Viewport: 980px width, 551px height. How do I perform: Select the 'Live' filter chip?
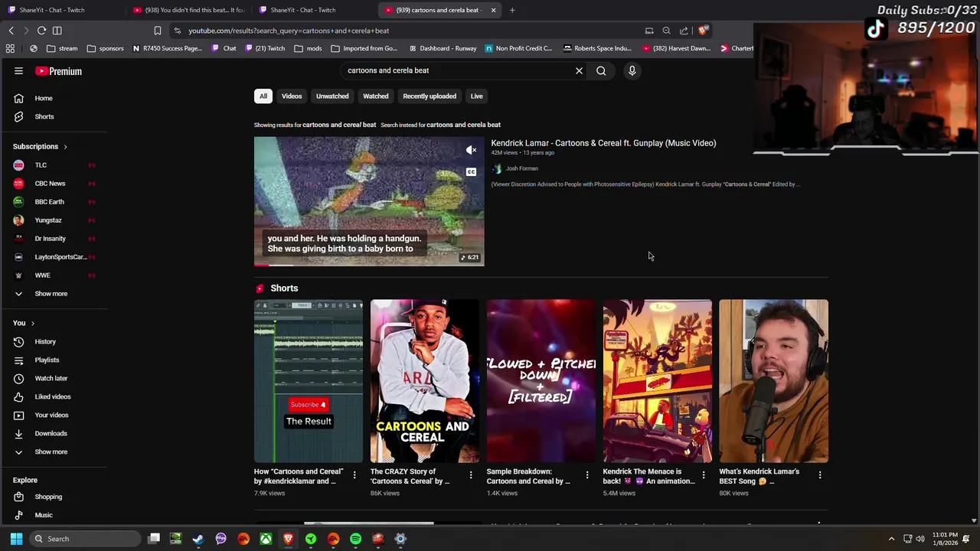click(476, 96)
